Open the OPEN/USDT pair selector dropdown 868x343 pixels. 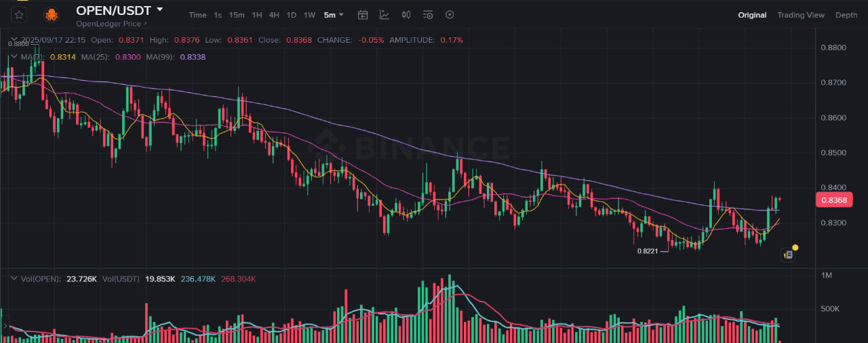tap(160, 9)
